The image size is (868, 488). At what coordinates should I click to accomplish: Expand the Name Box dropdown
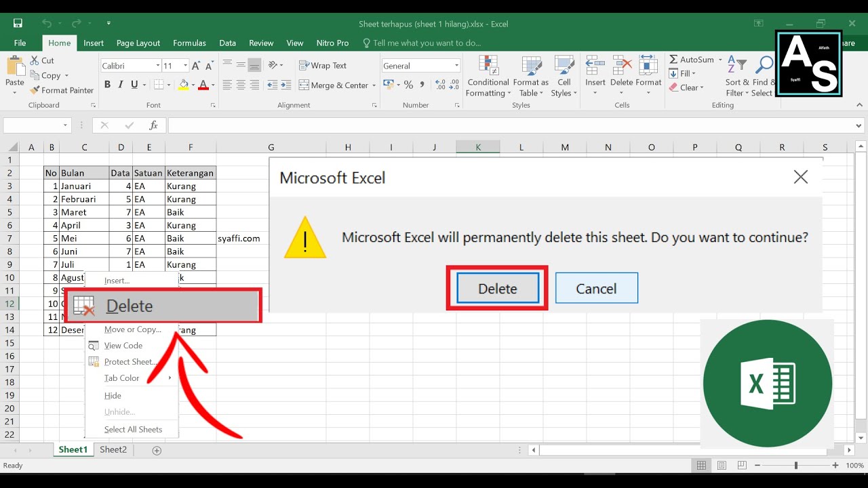pyautogui.click(x=66, y=125)
